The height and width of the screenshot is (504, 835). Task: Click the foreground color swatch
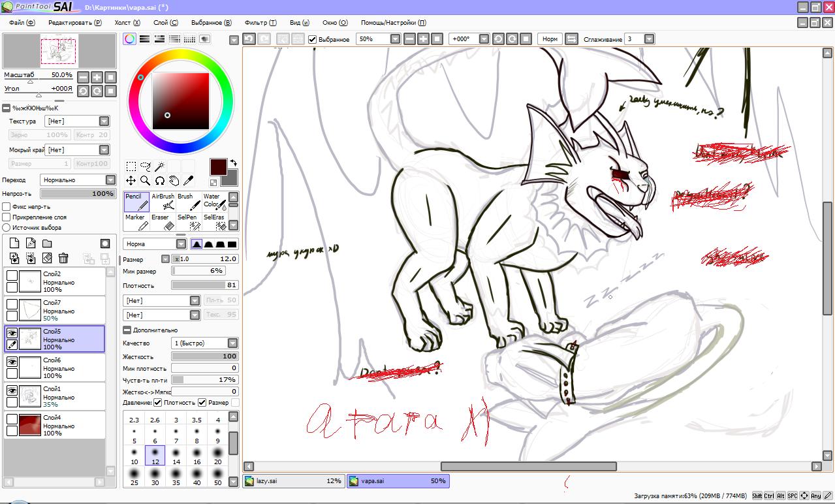click(x=218, y=166)
